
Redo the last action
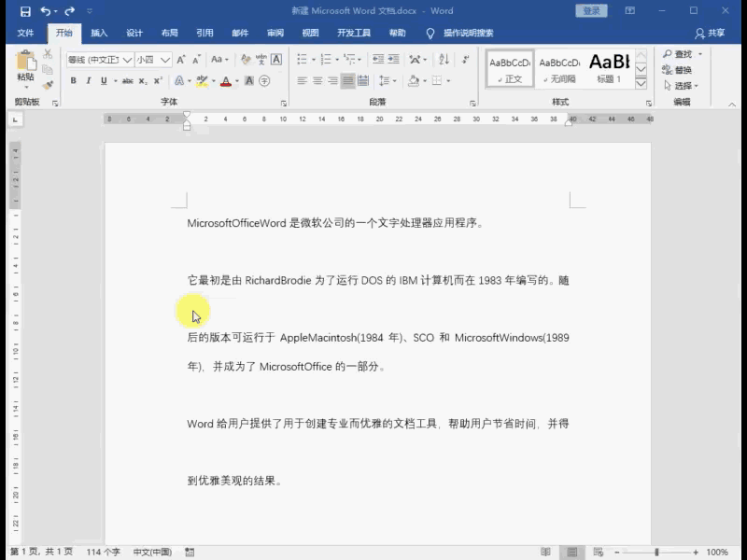pyautogui.click(x=69, y=11)
